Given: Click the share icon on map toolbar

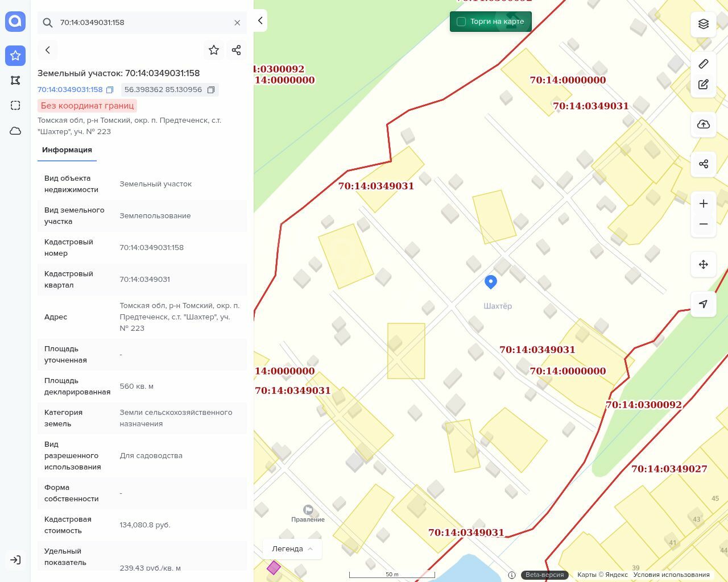Looking at the screenshot, I should point(704,164).
